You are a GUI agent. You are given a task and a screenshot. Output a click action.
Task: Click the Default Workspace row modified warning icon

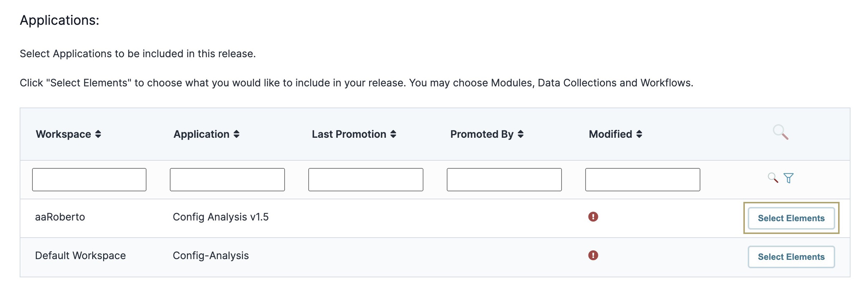click(593, 255)
